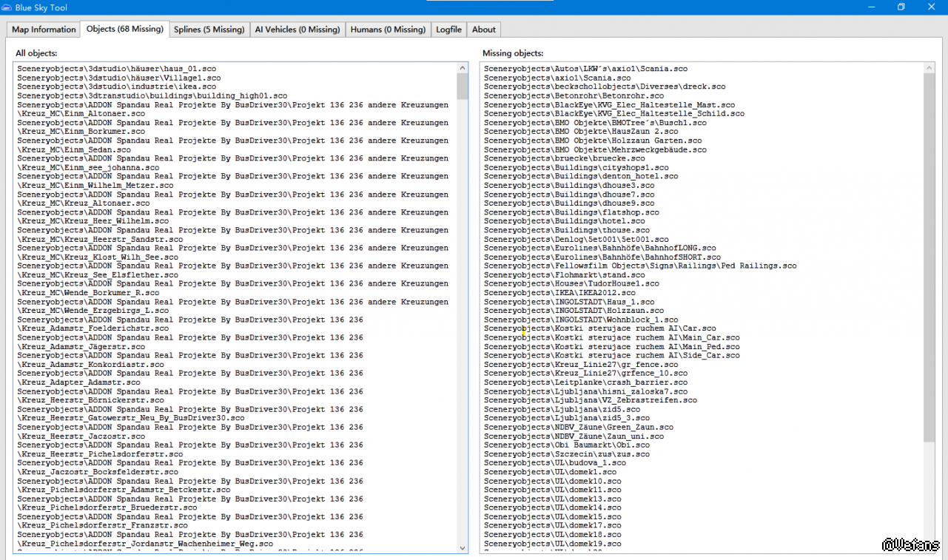Click scroll-up arrow of Missing objects list

(x=929, y=68)
